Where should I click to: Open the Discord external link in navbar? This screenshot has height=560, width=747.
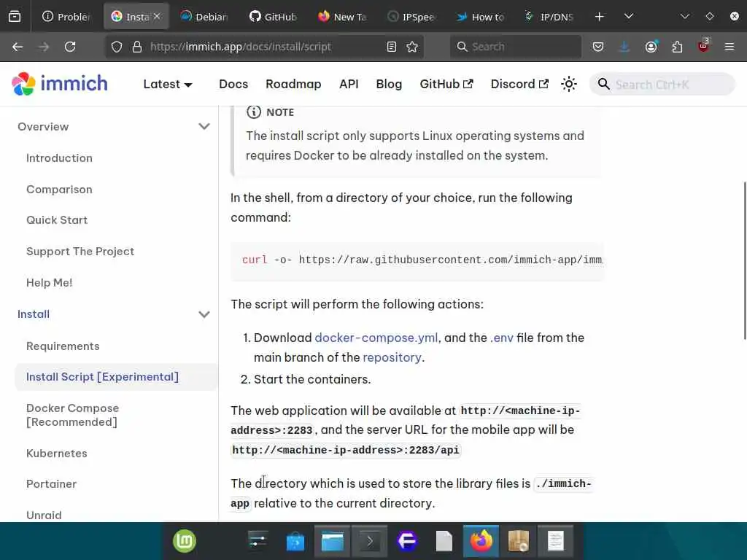[519, 84]
